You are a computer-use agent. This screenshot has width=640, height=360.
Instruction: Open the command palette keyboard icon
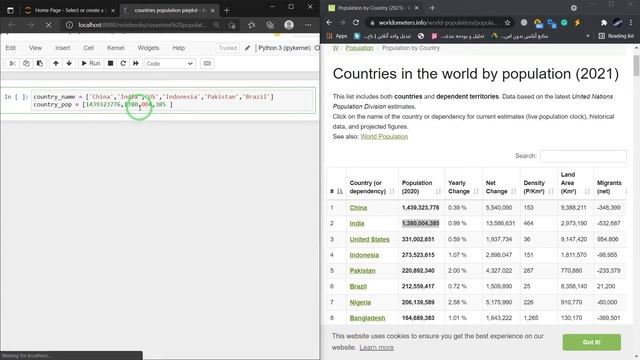[207, 63]
